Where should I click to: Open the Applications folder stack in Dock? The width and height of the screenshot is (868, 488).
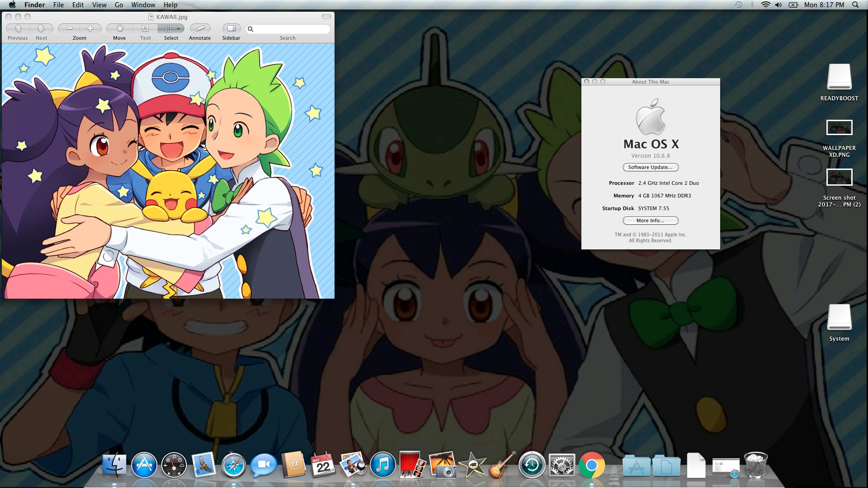coord(636,465)
